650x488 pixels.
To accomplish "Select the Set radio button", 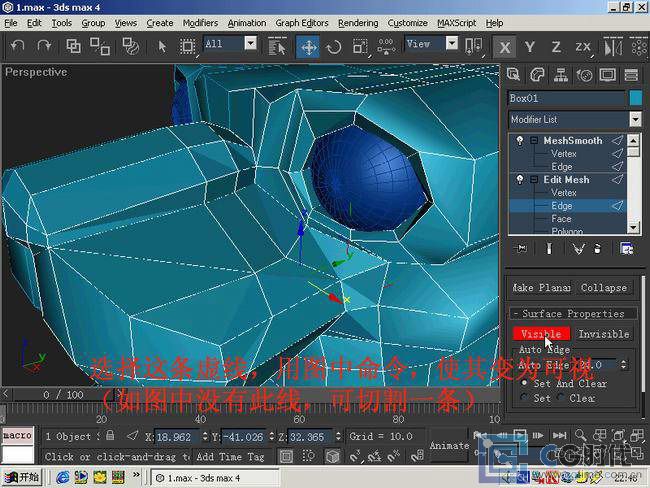I will pyautogui.click(x=524, y=398).
